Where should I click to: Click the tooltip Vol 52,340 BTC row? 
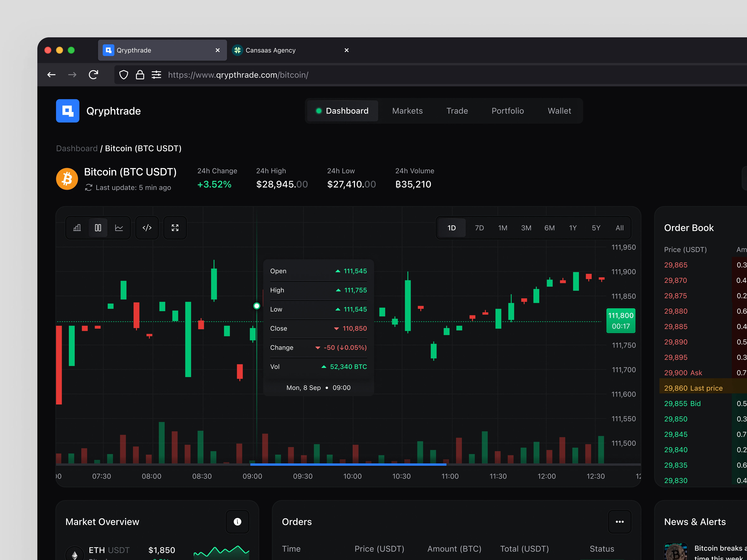(318, 367)
